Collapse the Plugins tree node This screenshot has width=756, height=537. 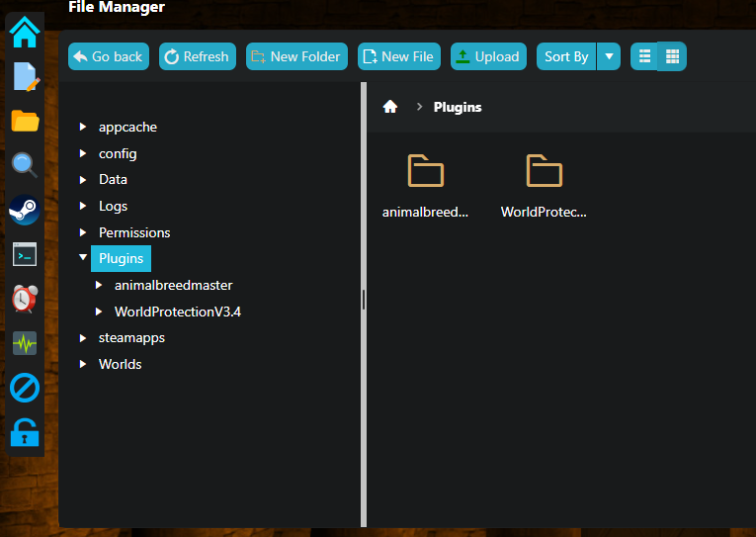pos(83,258)
